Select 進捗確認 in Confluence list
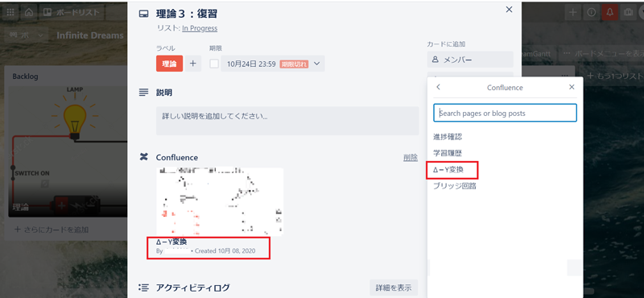This screenshot has height=298, width=644. 448,137
